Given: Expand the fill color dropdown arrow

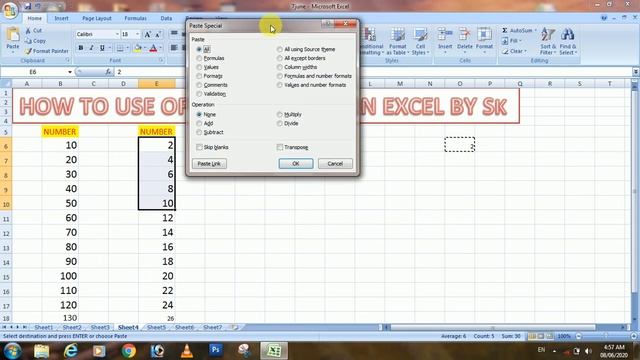Looking at the screenshot, I should 145,48.
